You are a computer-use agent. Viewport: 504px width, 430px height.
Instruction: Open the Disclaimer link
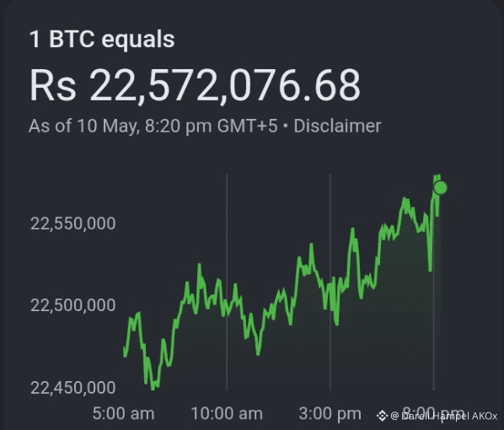click(337, 126)
